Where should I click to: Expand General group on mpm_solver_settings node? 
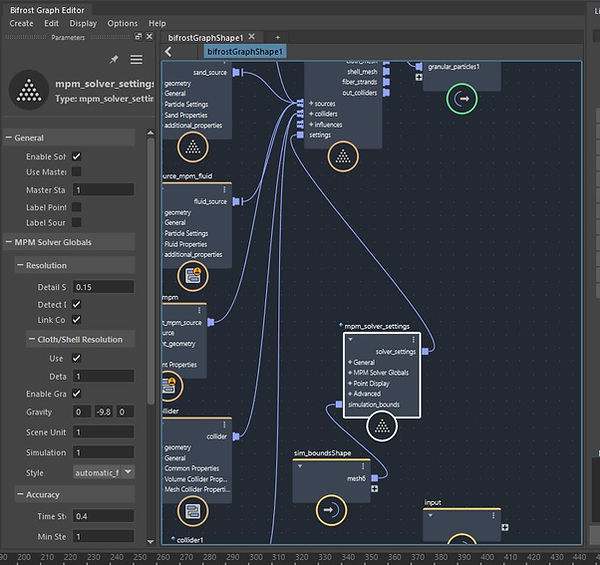point(350,362)
